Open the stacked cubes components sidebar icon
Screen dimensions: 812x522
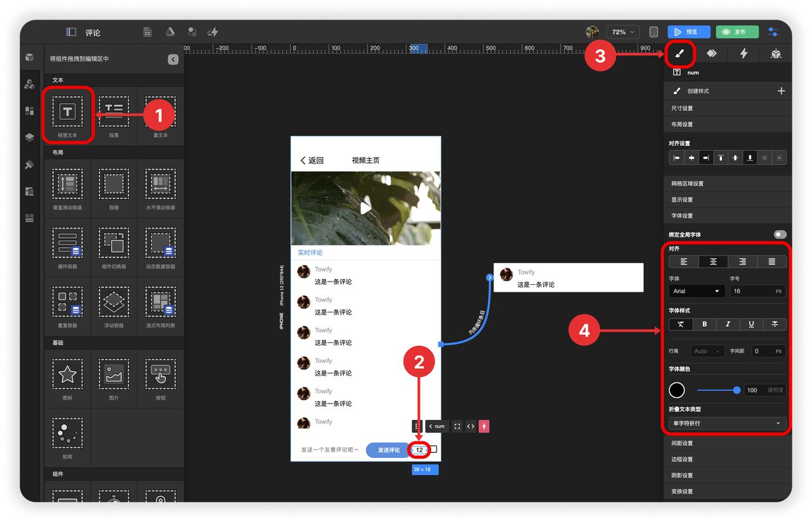pos(29,84)
